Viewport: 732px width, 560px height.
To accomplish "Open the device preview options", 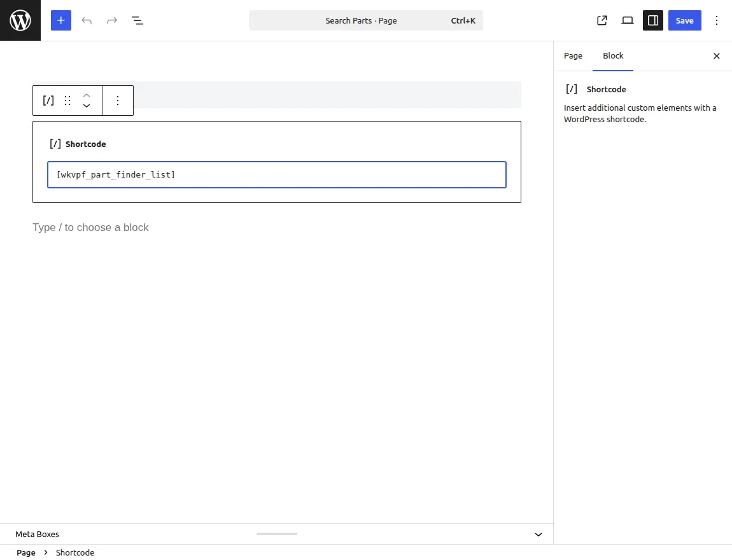I will click(x=628, y=20).
